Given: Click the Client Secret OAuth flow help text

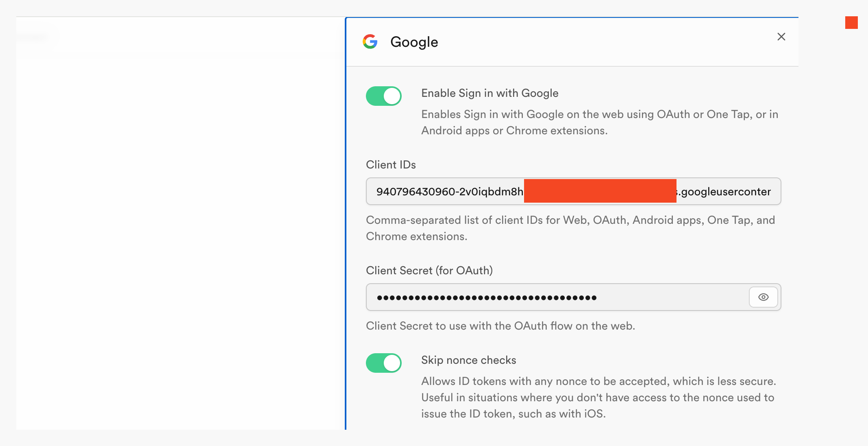Looking at the screenshot, I should pos(500,326).
